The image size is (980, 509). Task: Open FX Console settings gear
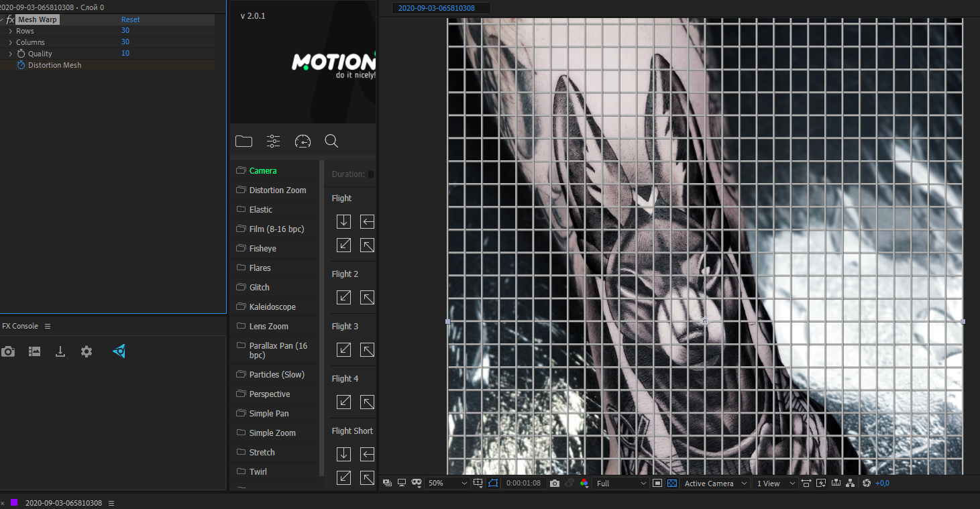[x=87, y=351]
